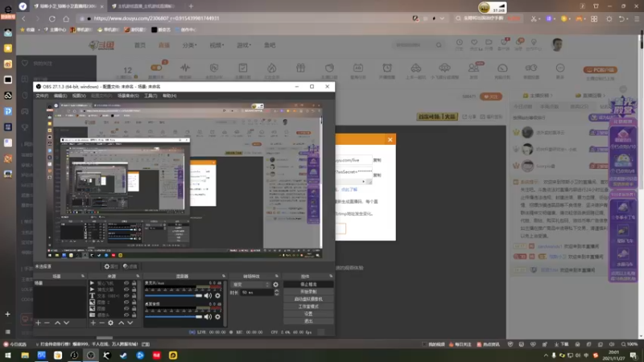The image size is (644, 362).
Task: Expand 主播投稿 section arrow
Action: tap(551, 96)
